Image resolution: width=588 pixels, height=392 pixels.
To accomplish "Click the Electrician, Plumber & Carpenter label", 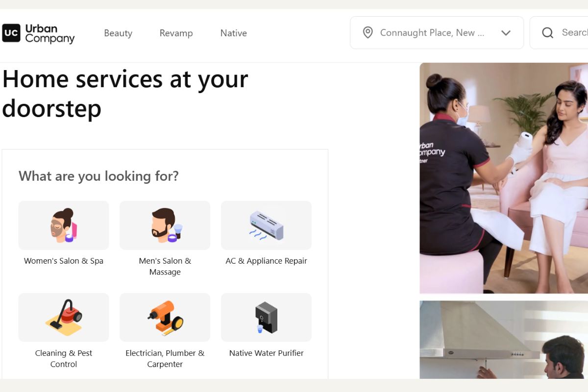I will tap(165, 358).
